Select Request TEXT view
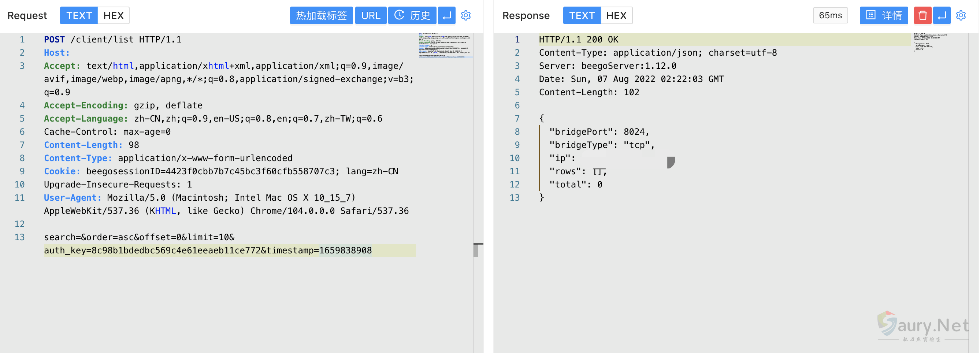Viewport: 980px width, 353px height. pos(79,16)
